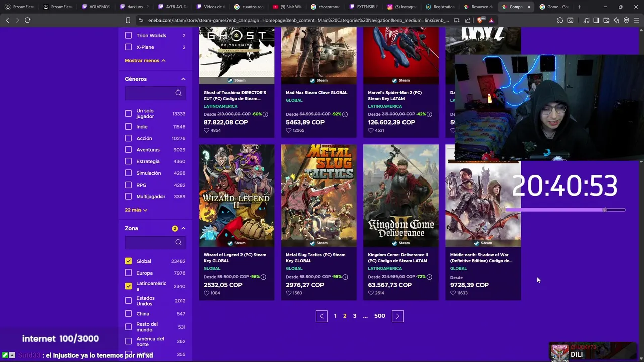Focus the Zona search field
The height and width of the screenshot is (362, 644).
(x=155, y=242)
